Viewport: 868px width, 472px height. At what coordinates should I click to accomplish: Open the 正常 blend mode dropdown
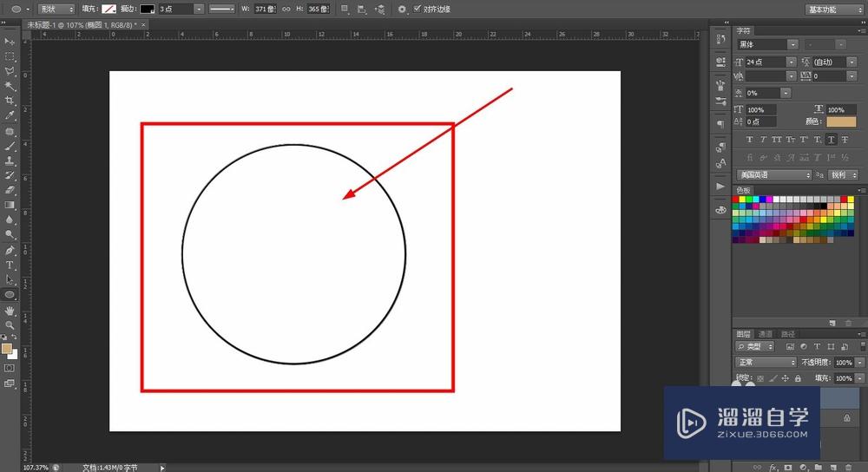coord(766,362)
